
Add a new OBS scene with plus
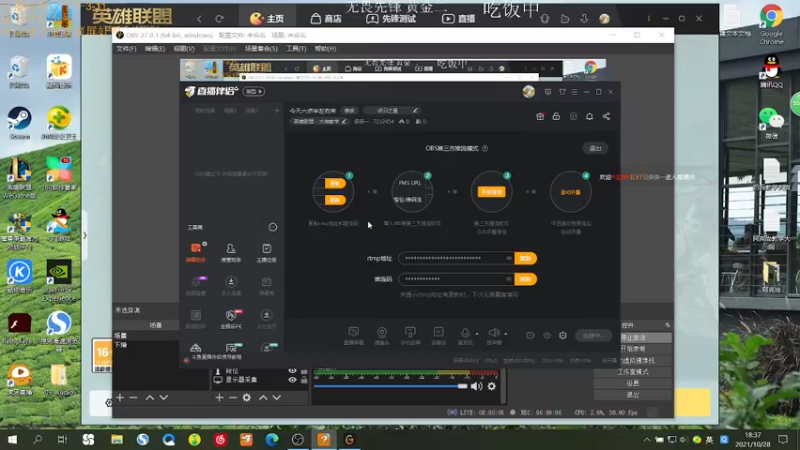(x=120, y=397)
